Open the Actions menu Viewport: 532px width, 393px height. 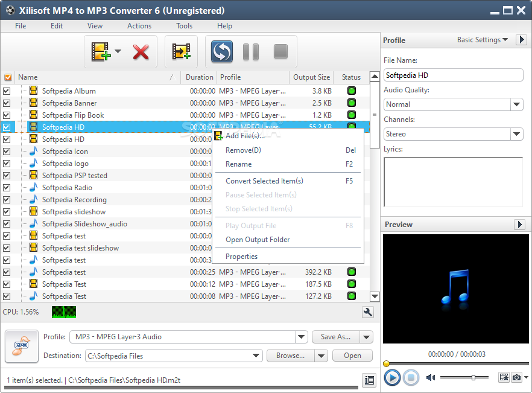tap(139, 26)
